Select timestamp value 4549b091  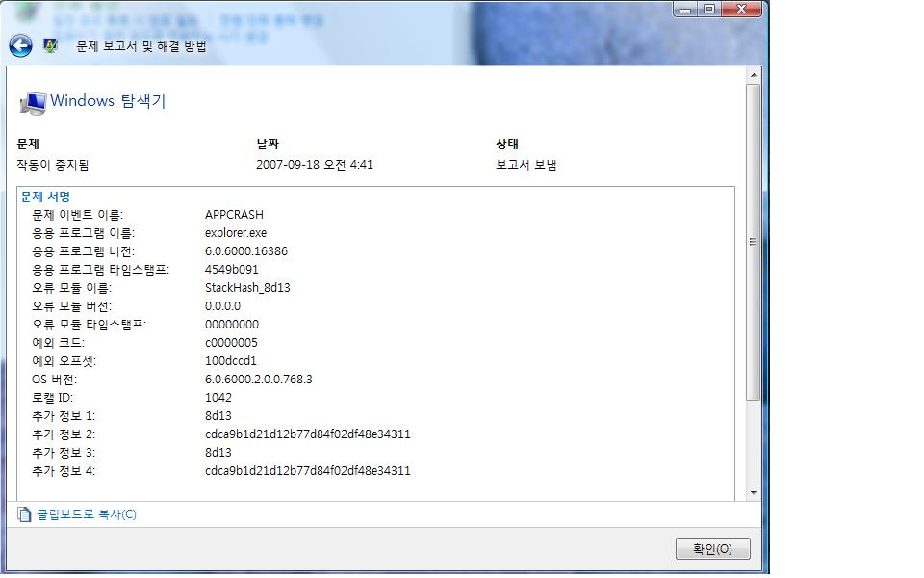click(232, 270)
